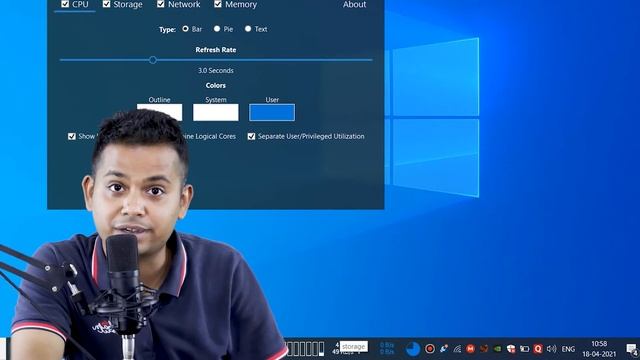The width and height of the screenshot is (640, 360).
Task: Open the System color swatch
Action: click(216, 112)
